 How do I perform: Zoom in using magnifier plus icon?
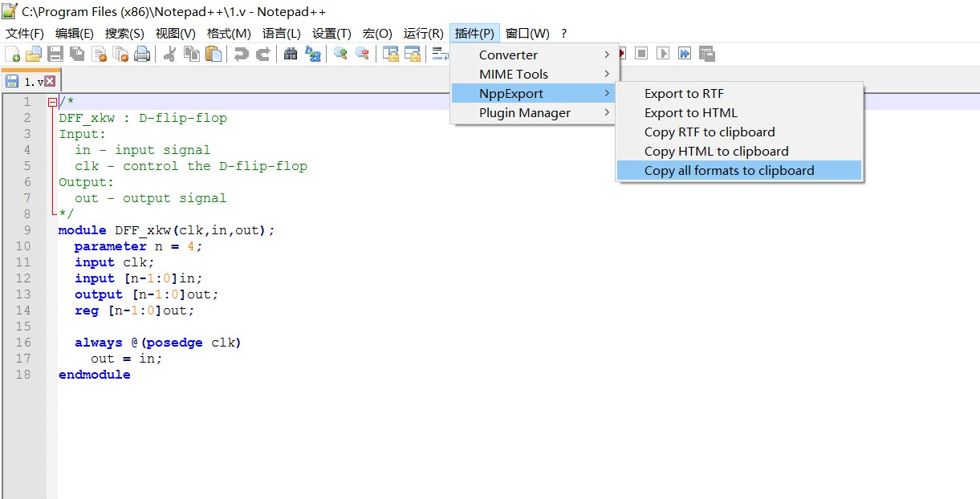coord(340,55)
